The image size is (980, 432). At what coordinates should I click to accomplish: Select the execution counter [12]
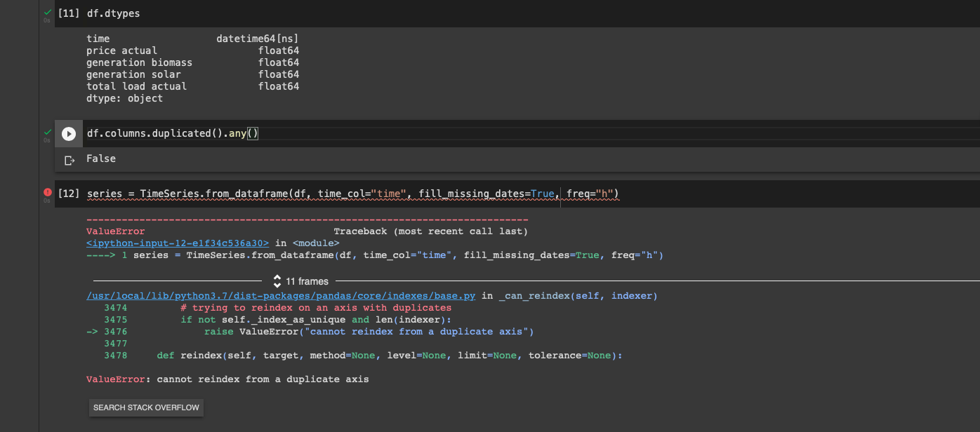(x=68, y=194)
